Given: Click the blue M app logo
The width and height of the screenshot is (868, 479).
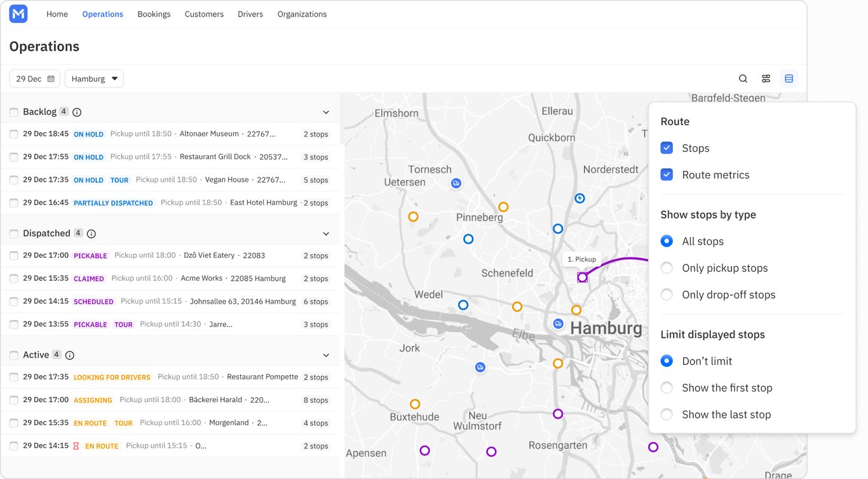Looking at the screenshot, I should (18, 14).
